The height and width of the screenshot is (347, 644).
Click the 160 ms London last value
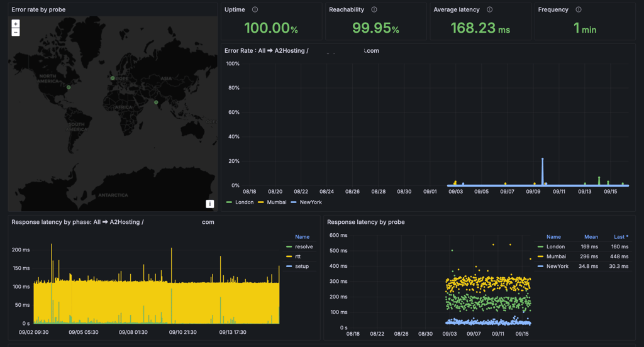[619, 247]
